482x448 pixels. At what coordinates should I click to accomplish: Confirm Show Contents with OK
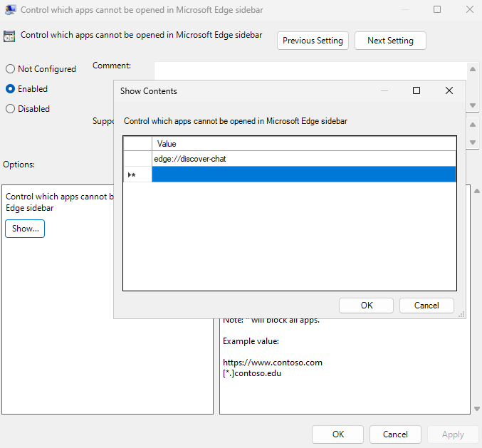(x=366, y=306)
